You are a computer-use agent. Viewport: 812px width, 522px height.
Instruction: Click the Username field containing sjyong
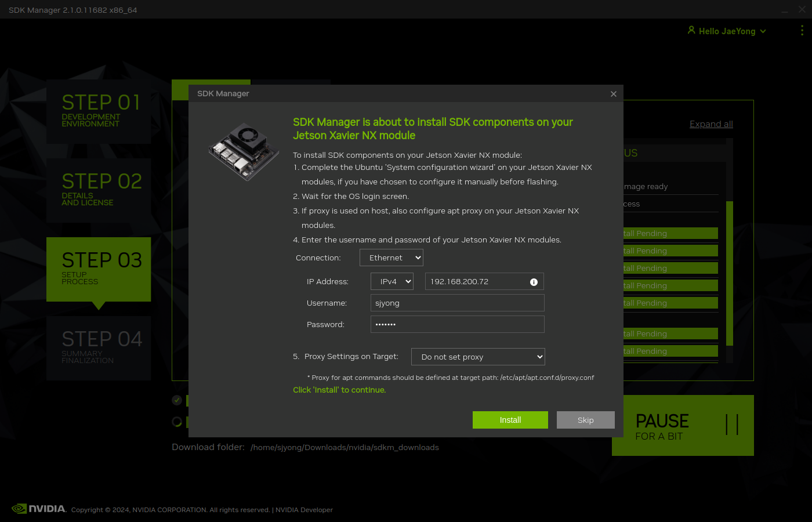[457, 303]
